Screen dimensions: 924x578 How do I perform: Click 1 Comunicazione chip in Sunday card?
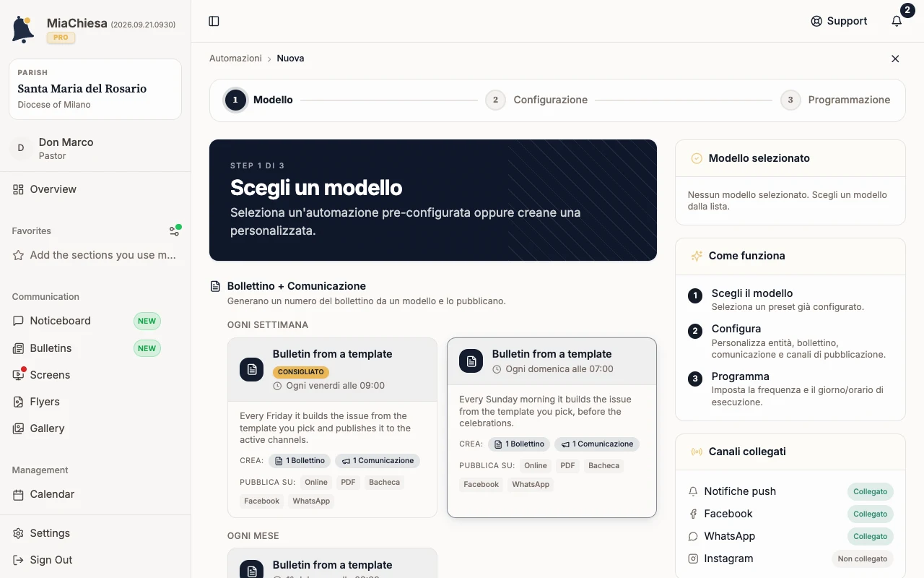(598, 444)
